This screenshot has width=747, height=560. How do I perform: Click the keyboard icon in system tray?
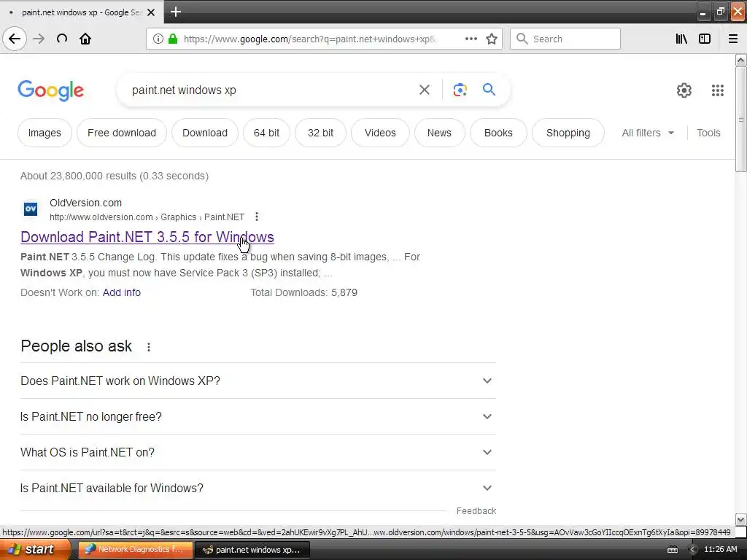click(673, 550)
